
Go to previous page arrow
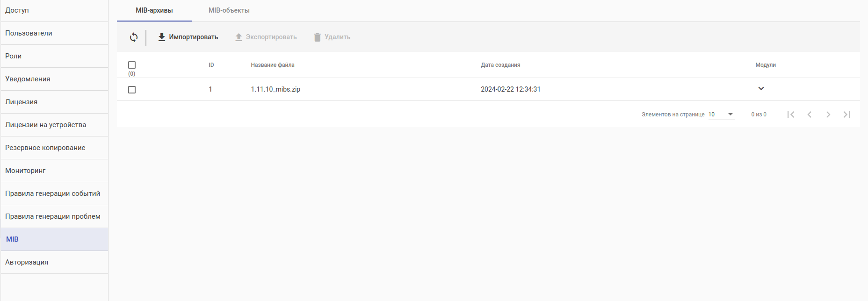tap(810, 115)
